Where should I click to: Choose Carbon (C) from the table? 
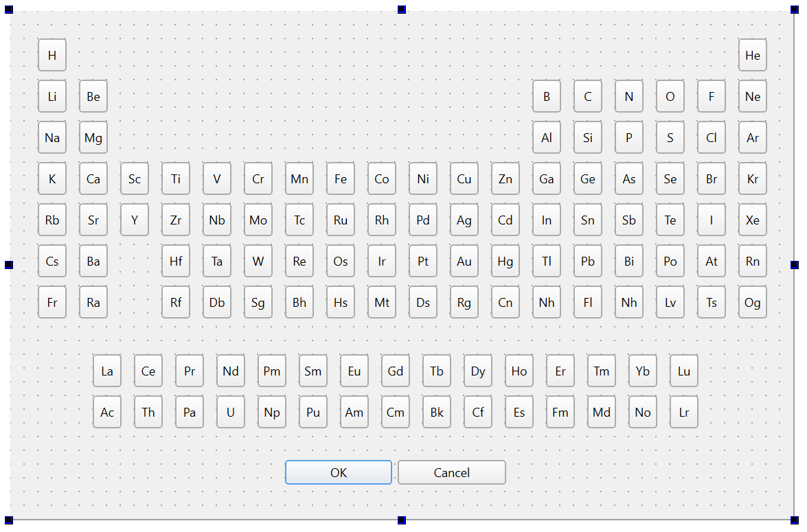coord(588,96)
